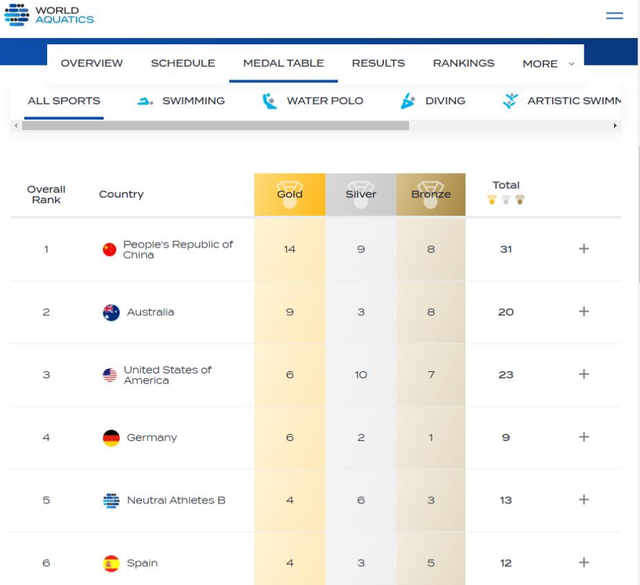640x585 pixels.
Task: Expand the Germany medal details
Action: tap(584, 437)
